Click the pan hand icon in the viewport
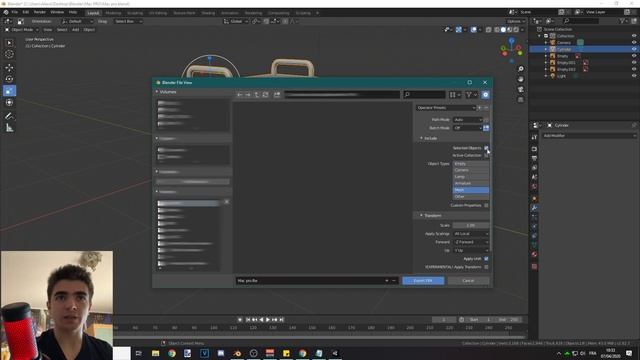640x360 pixels. click(520, 79)
